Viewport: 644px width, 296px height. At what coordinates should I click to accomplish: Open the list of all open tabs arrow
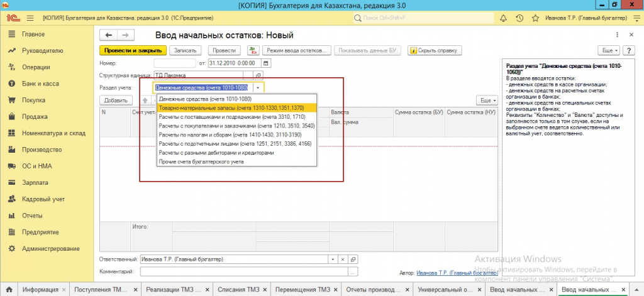[x=636, y=290]
